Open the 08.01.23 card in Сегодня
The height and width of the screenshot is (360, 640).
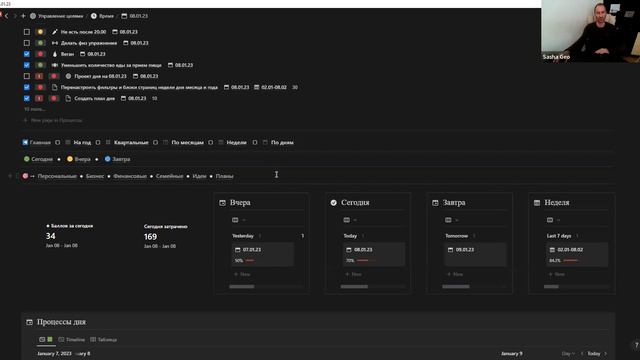(x=374, y=254)
